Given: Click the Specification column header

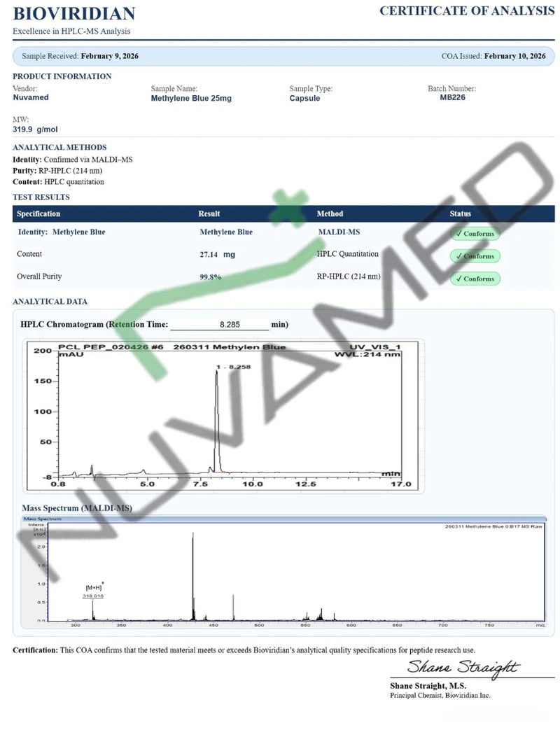Looking at the screenshot, I should [x=38, y=213].
